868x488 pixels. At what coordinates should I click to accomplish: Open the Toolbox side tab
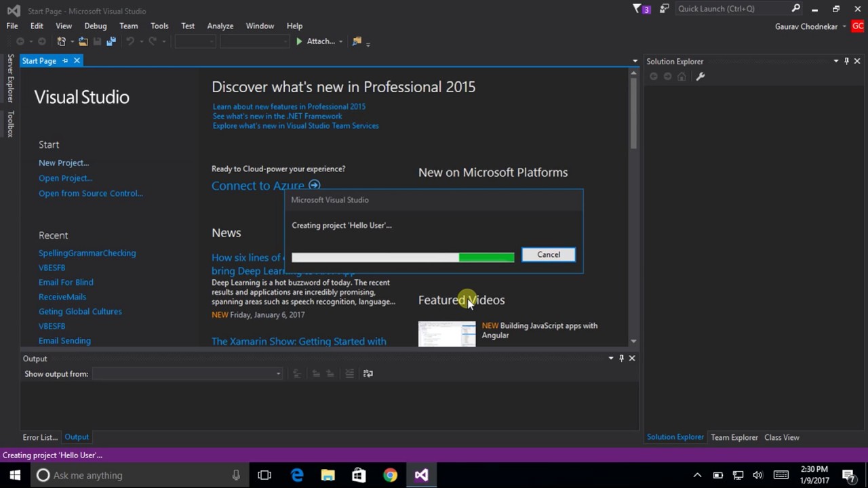[x=10, y=124]
